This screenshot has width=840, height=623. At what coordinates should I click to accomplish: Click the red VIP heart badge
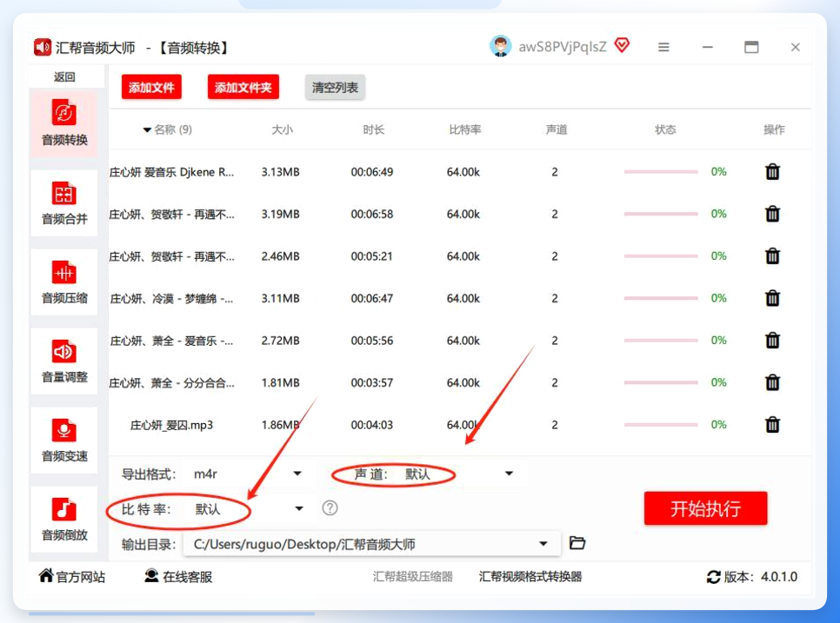point(622,45)
